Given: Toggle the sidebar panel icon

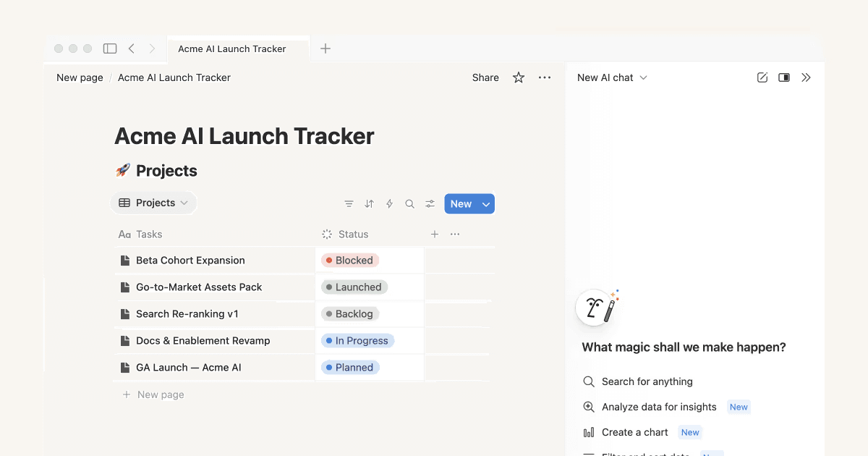Looking at the screenshot, I should click(110, 48).
